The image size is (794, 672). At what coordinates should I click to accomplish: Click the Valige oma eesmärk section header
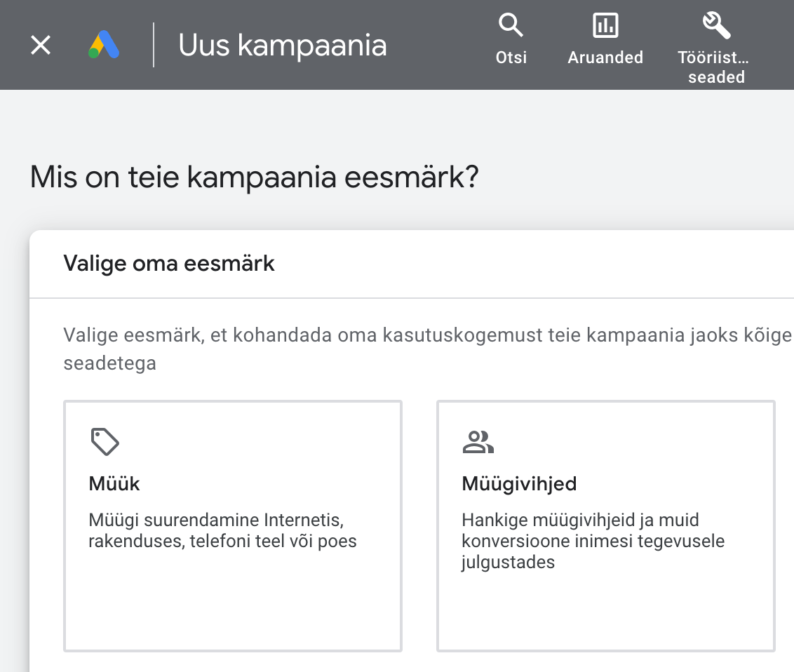(x=169, y=264)
